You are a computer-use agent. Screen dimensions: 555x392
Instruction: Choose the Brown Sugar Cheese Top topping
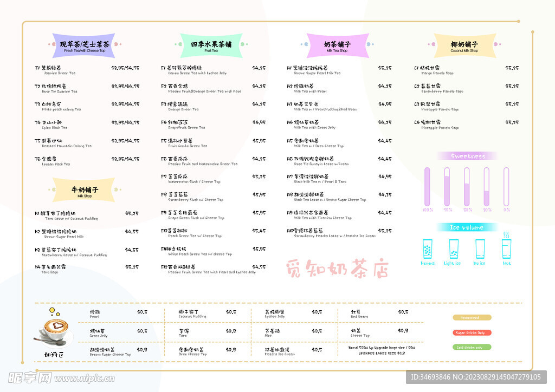tap(118, 352)
